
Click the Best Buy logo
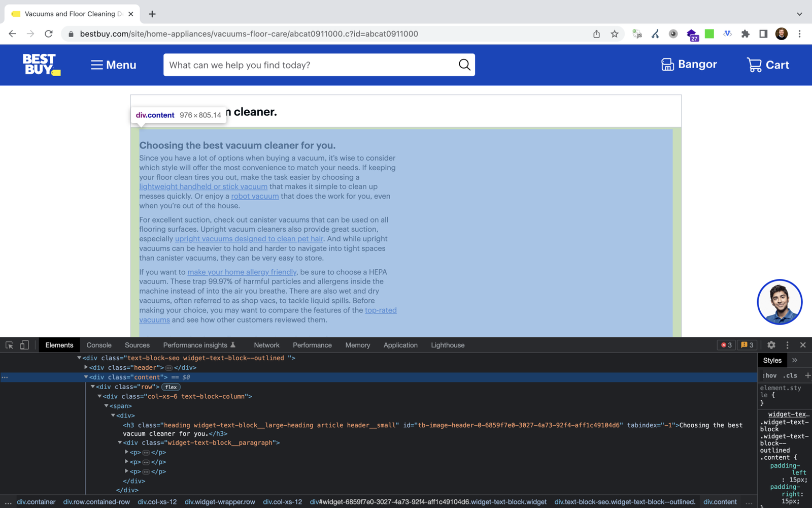point(41,65)
